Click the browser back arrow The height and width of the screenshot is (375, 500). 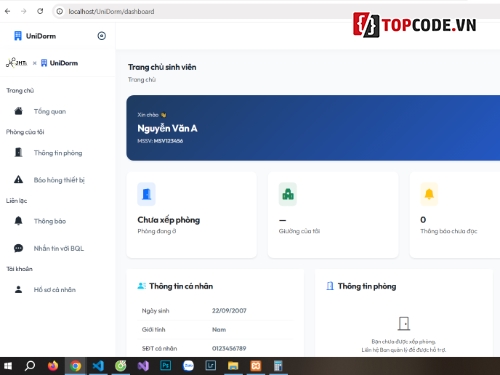7,11
